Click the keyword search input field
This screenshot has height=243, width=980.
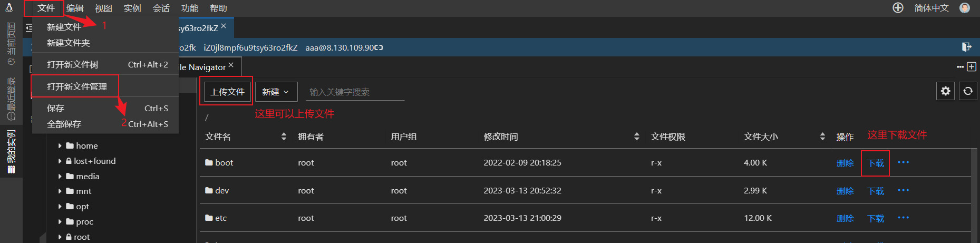tap(355, 92)
